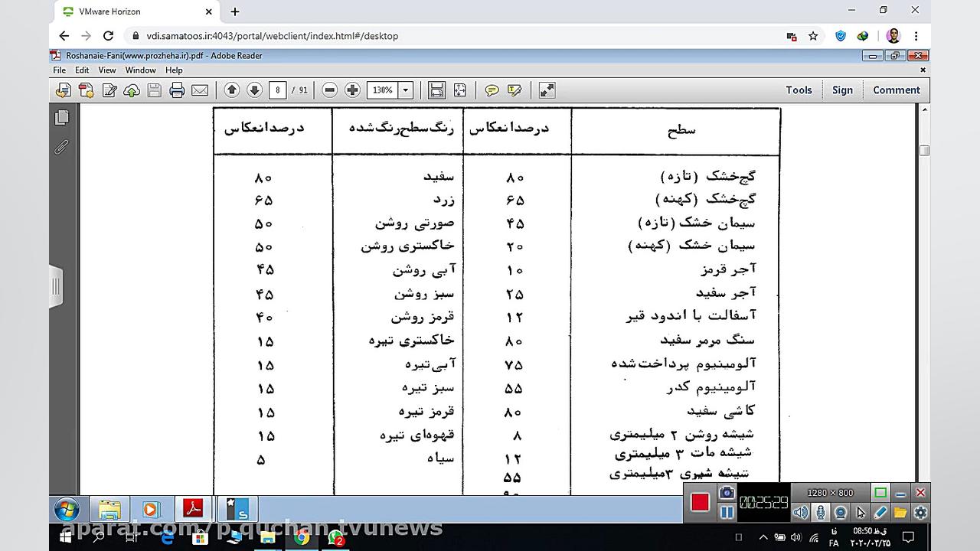980x551 pixels.
Task: Open the Sign pane
Action: pos(842,90)
